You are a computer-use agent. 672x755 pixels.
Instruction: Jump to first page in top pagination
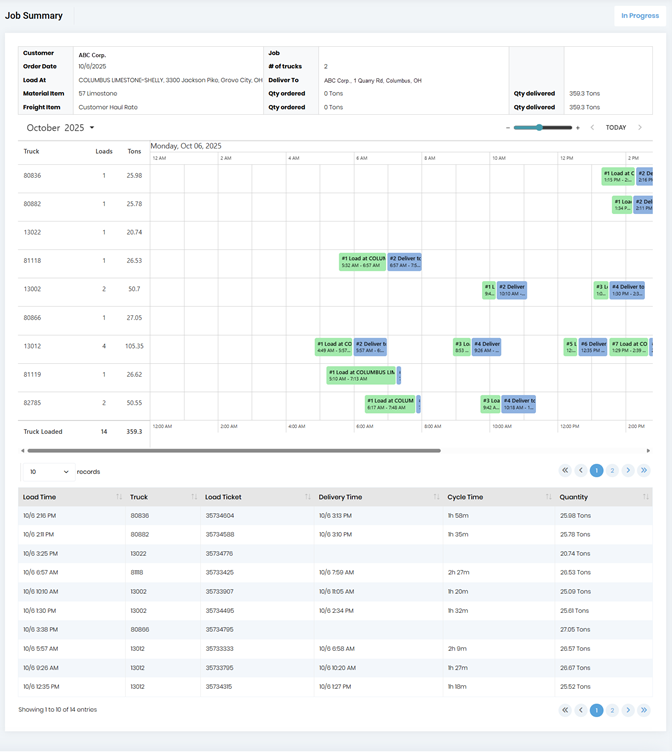click(x=565, y=470)
